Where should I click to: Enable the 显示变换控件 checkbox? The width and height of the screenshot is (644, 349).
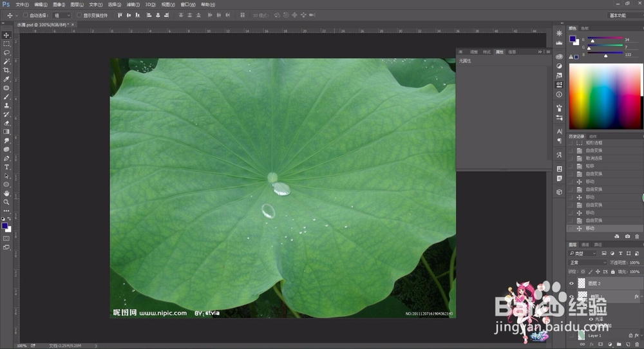click(79, 15)
